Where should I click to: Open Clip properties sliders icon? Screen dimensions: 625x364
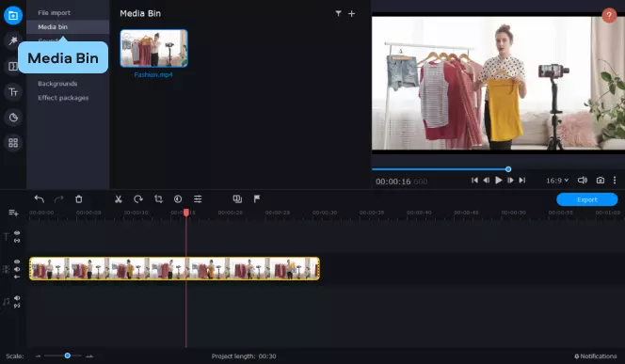tap(198, 198)
